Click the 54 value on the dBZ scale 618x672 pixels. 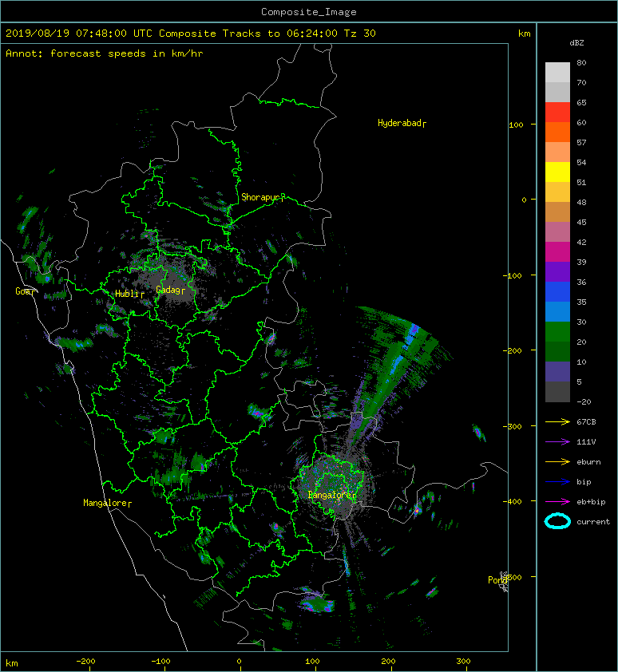pyautogui.click(x=581, y=163)
